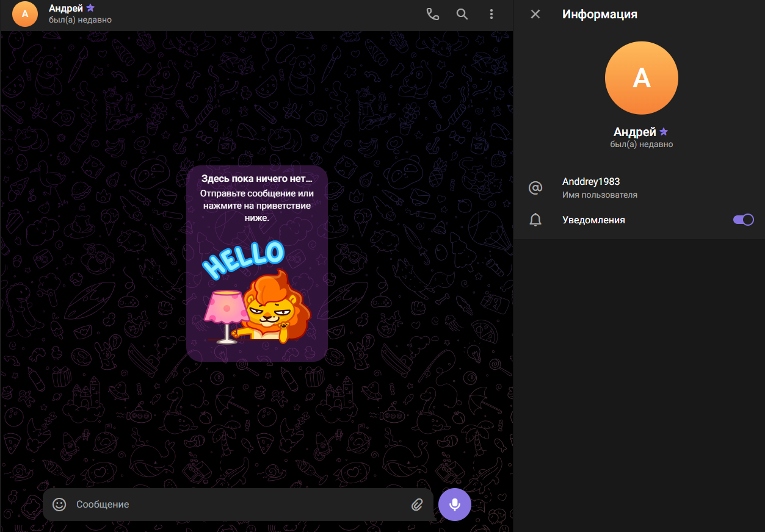The width and height of the screenshot is (765, 532).
Task: Click the "был(а) недавно" status in the chat header
Action: (x=80, y=20)
